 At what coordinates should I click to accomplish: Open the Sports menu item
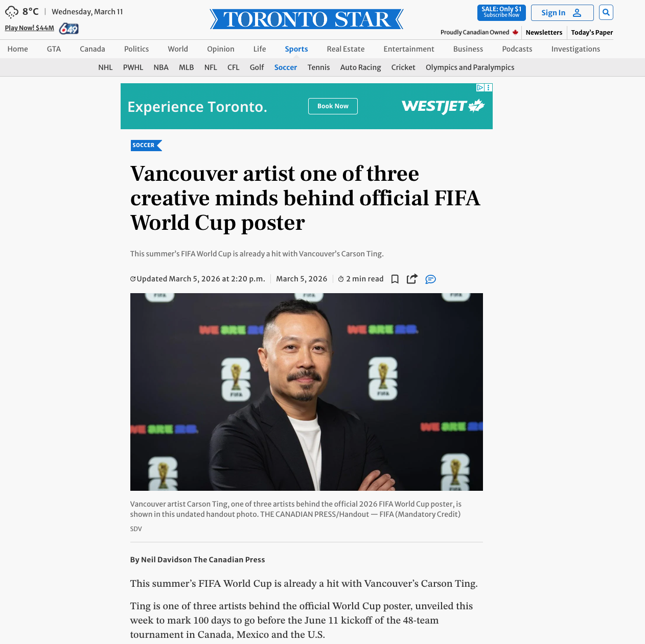click(x=296, y=49)
